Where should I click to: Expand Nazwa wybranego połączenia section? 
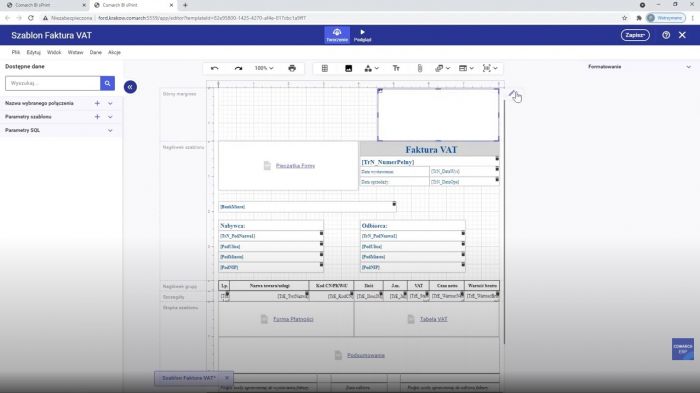pos(110,103)
